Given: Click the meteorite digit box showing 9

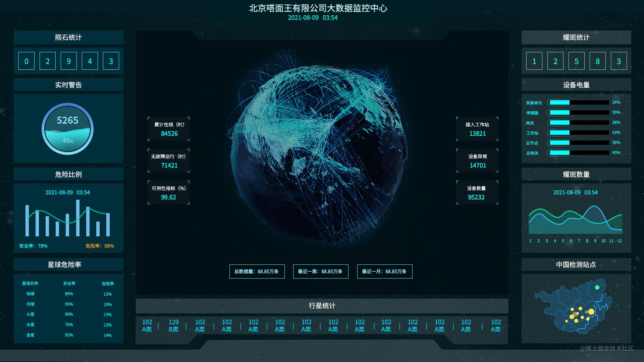Looking at the screenshot, I should [x=69, y=61].
